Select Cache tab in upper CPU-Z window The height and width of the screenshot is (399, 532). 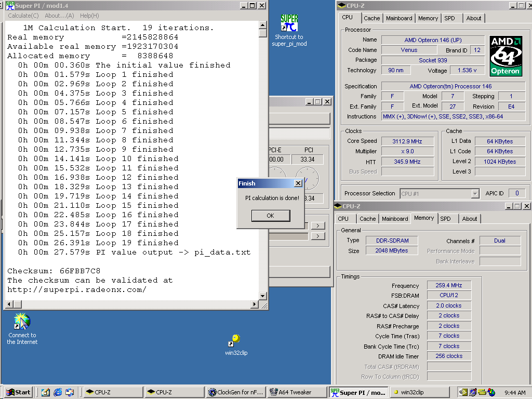(x=372, y=18)
